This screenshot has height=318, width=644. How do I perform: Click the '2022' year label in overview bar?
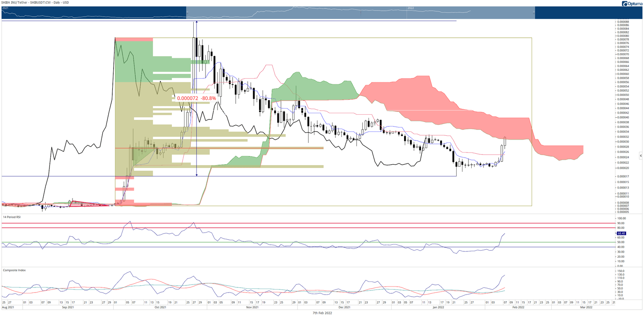(410, 8)
